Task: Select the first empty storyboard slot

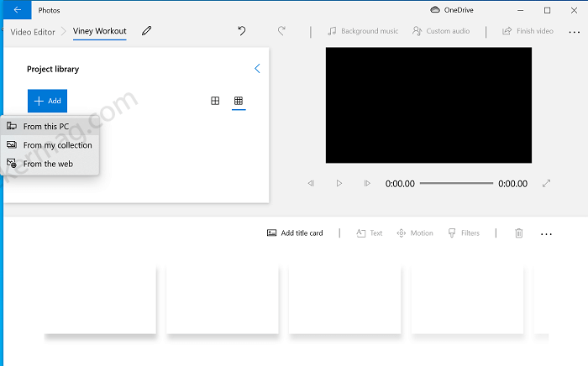Action: [100, 300]
